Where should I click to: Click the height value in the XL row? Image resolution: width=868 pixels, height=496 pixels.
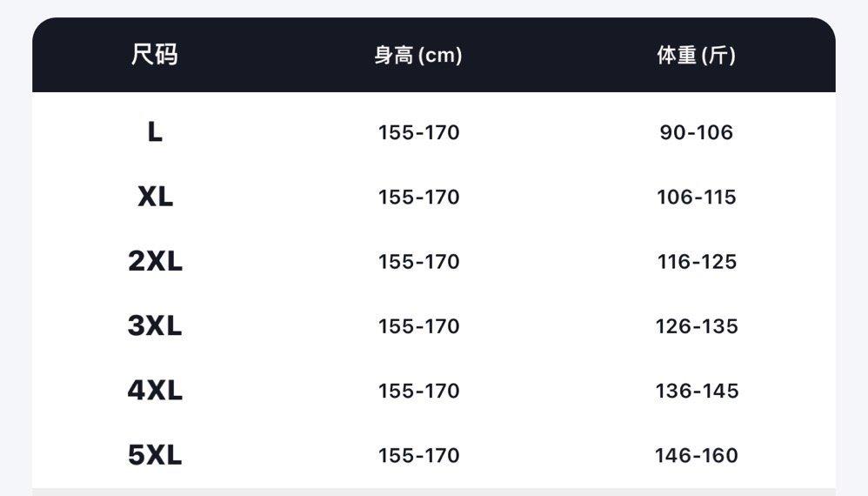[418, 197]
